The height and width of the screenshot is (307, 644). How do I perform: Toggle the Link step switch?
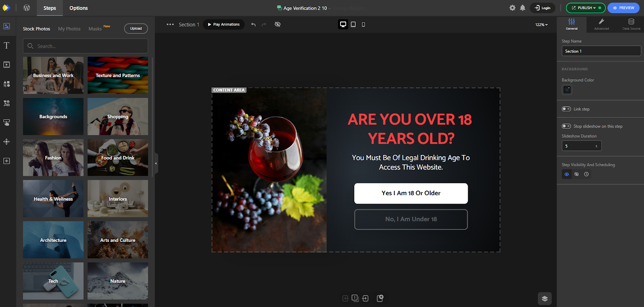(566, 109)
